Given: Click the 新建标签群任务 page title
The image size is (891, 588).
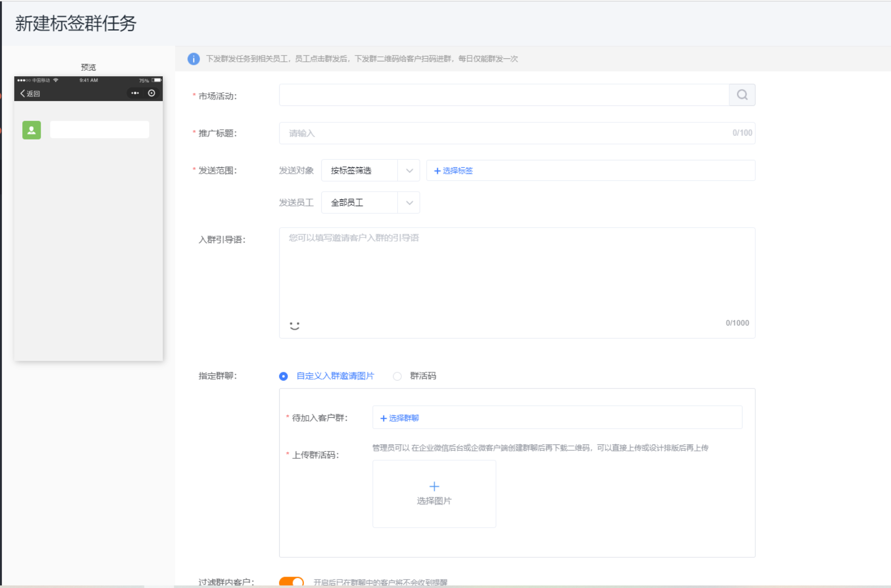Looking at the screenshot, I should click(76, 23).
